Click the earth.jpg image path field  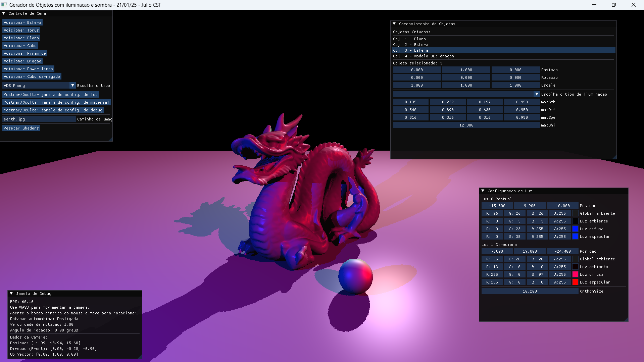click(39, 119)
